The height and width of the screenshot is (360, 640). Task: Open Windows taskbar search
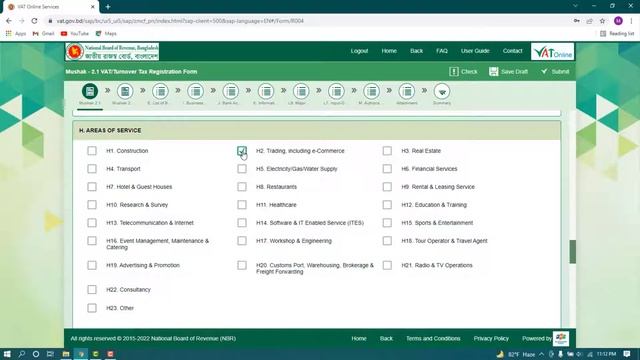(x=22, y=354)
